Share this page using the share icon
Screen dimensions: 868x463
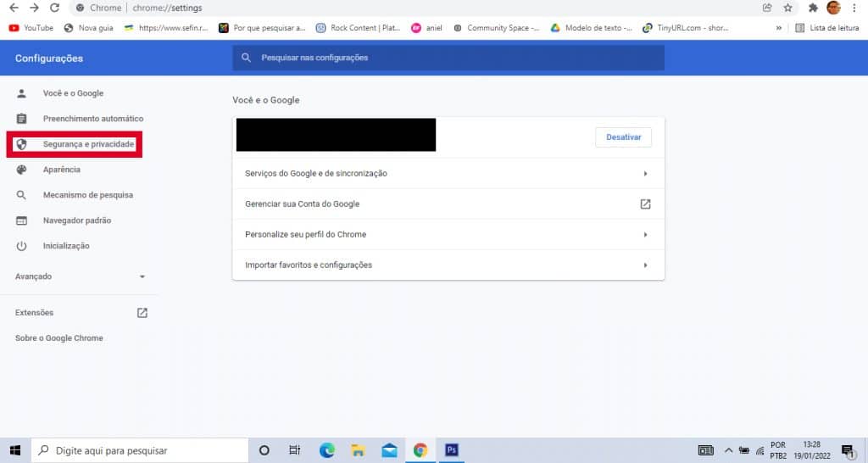(x=766, y=8)
